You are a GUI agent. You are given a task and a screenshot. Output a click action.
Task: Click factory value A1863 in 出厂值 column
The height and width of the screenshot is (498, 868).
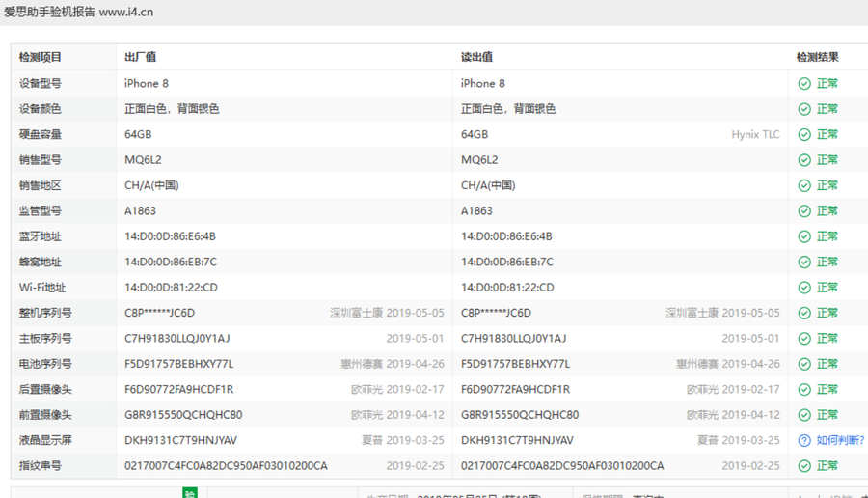(x=141, y=211)
